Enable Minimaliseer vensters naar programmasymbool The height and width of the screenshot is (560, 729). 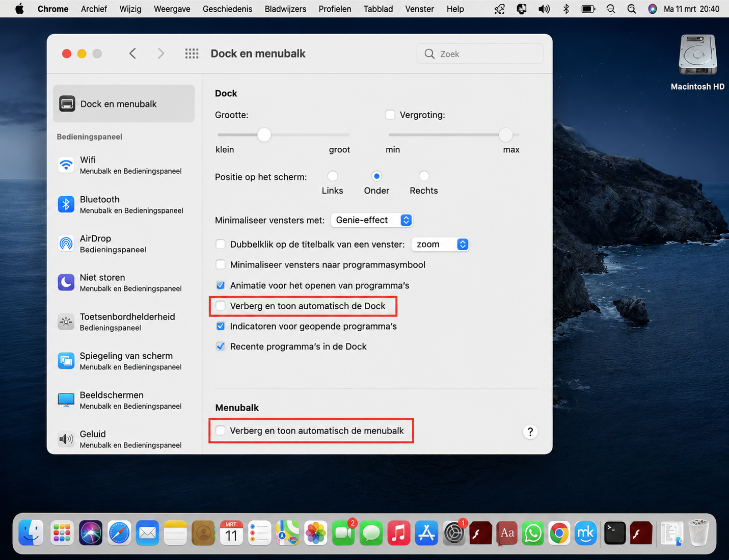coord(221,264)
